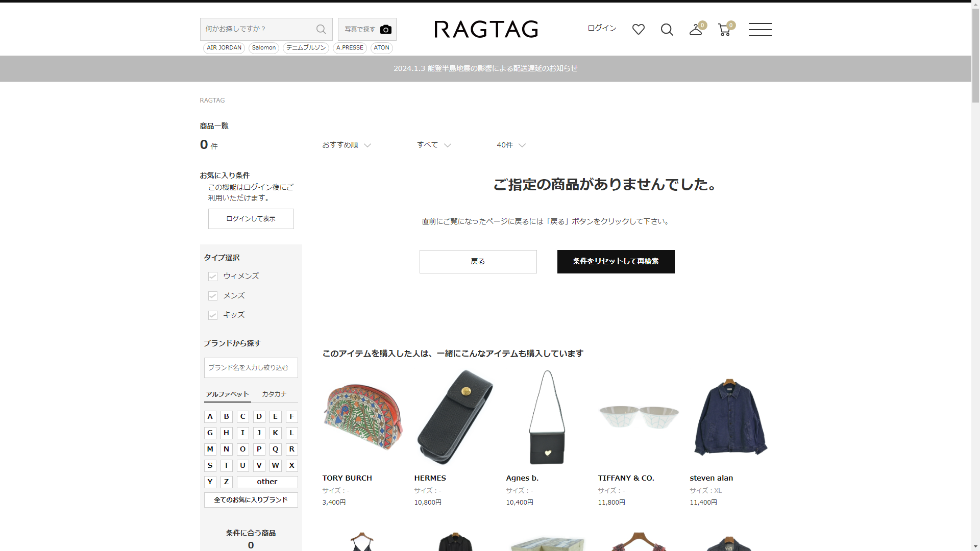Open hamburger menu icon

[x=759, y=30]
